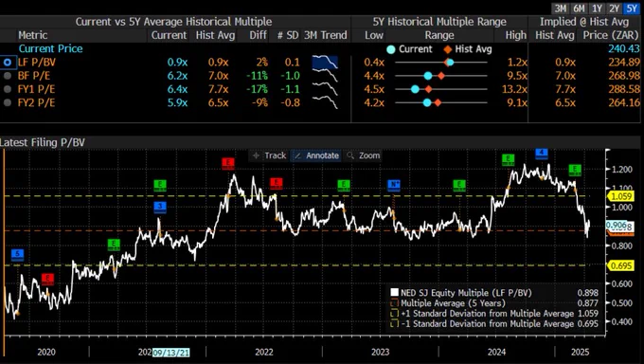
Task: Select the LF P/BV radio button
Action: click(8, 63)
